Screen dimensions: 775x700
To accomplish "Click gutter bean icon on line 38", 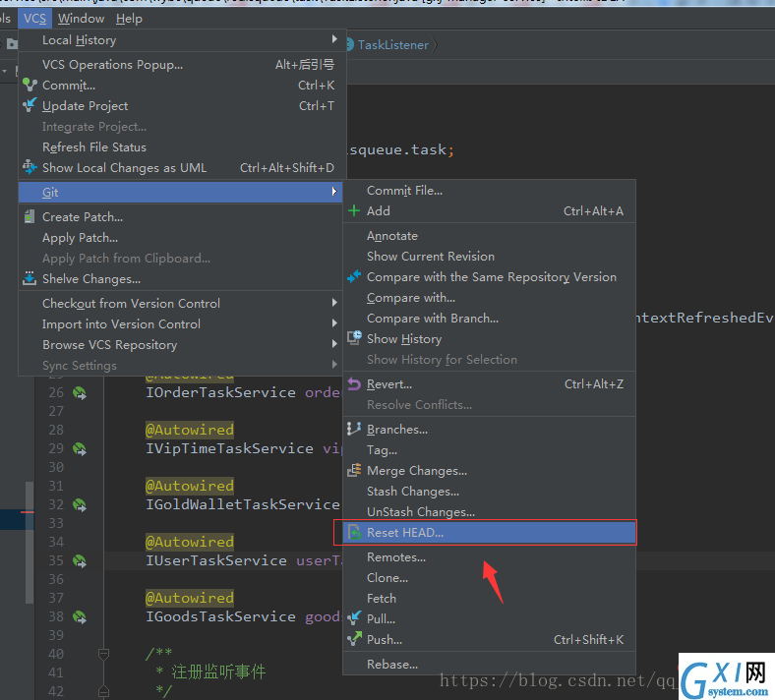I will [x=80, y=617].
